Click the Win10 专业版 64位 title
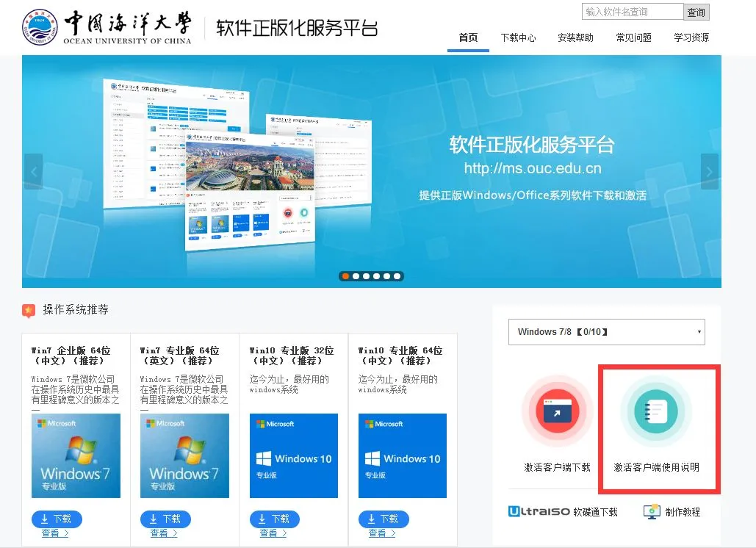756x548 pixels. pyautogui.click(x=400, y=356)
